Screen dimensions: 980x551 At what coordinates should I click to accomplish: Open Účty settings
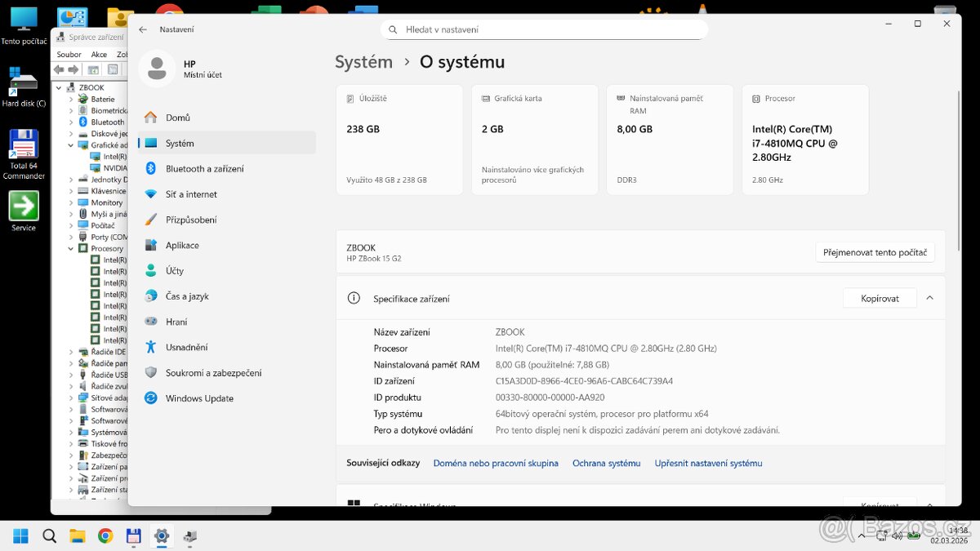coord(226,270)
